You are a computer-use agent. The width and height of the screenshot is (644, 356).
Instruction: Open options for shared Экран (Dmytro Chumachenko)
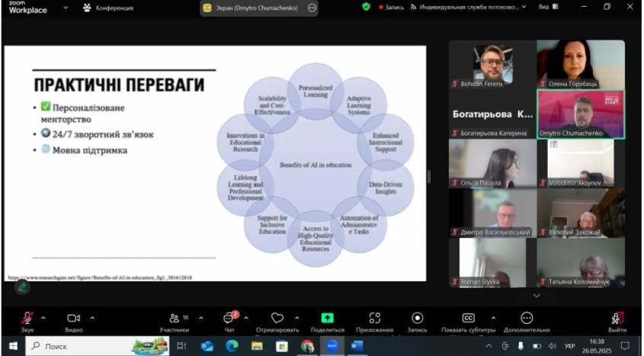click(312, 8)
